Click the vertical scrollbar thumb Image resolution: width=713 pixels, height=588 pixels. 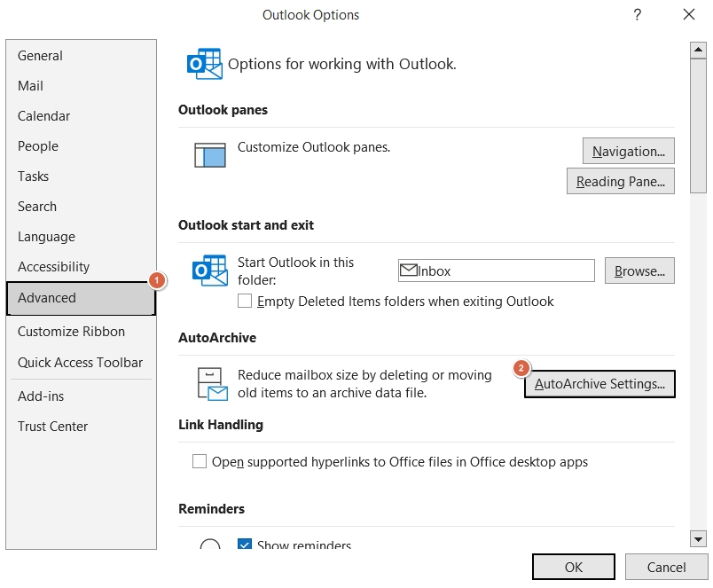pos(698,126)
